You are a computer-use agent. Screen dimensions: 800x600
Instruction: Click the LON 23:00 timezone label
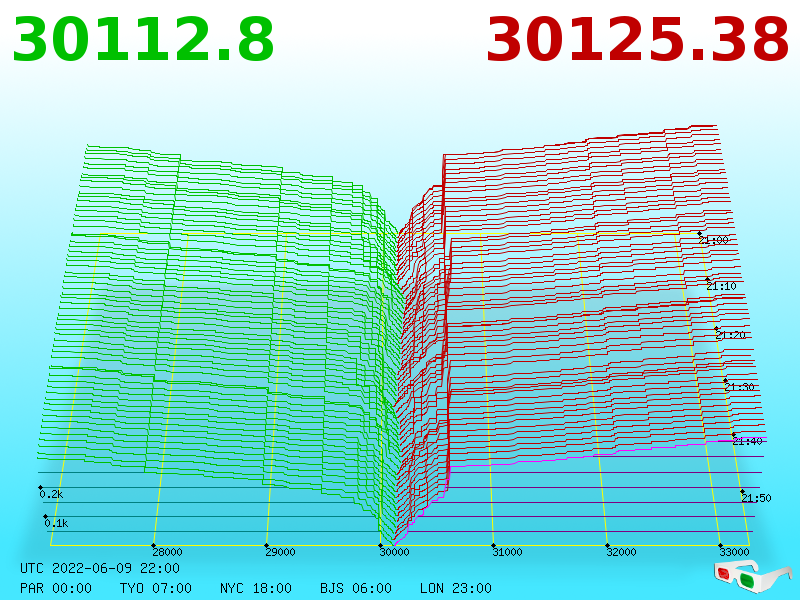click(x=456, y=588)
